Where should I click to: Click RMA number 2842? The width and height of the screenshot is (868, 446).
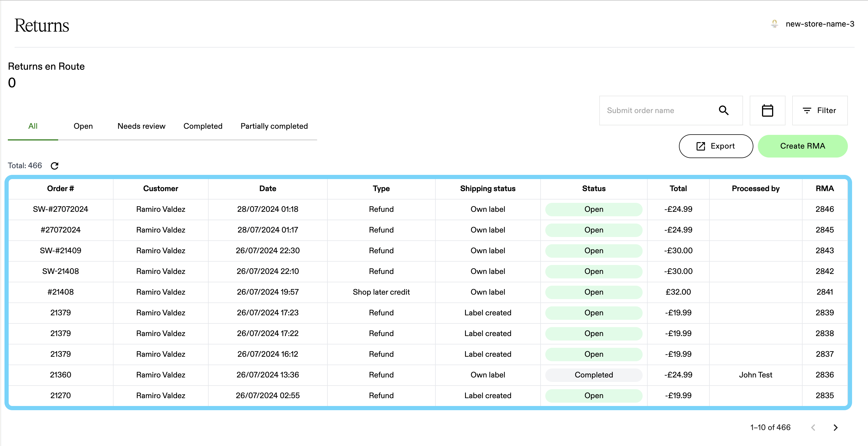tap(825, 271)
